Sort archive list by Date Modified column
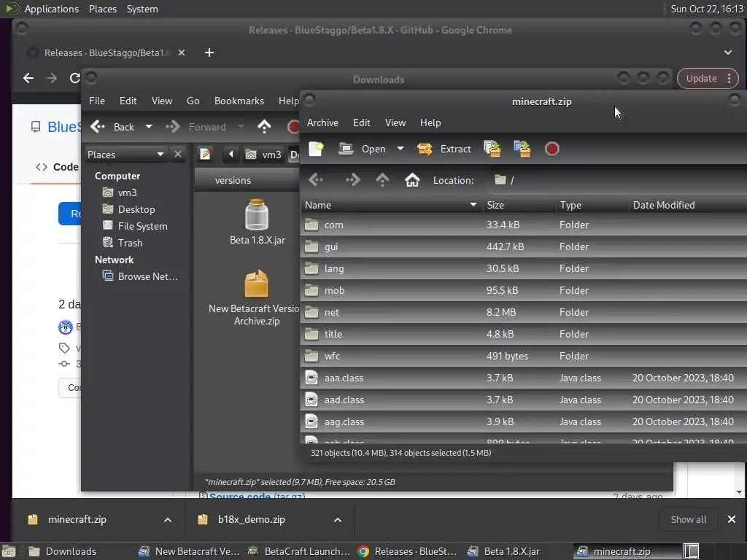This screenshot has width=747, height=560. [687, 205]
